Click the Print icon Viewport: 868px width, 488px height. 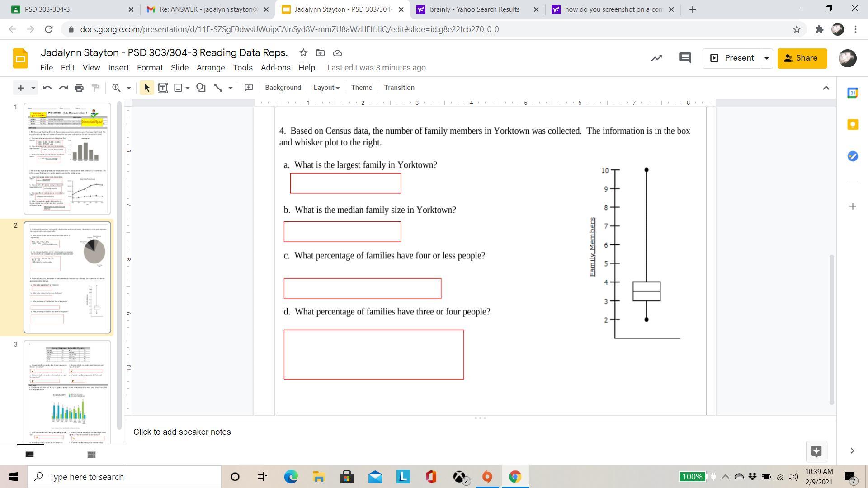click(79, 88)
